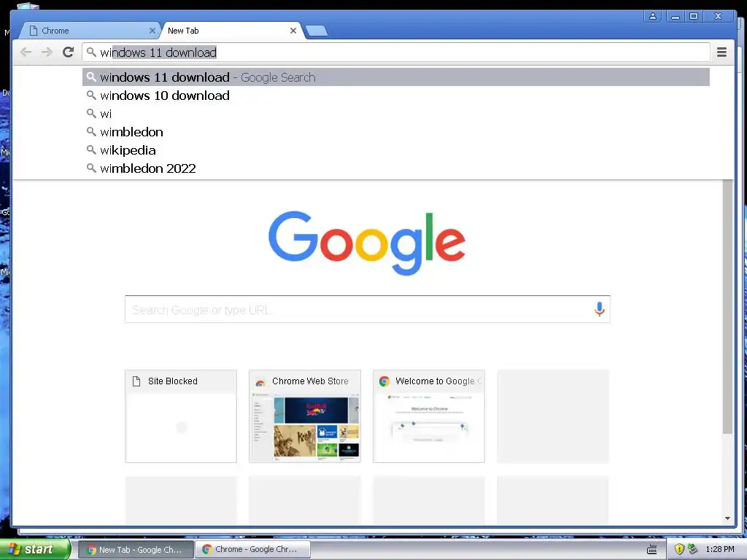
Task: Click the browser back arrow
Action: point(26,52)
